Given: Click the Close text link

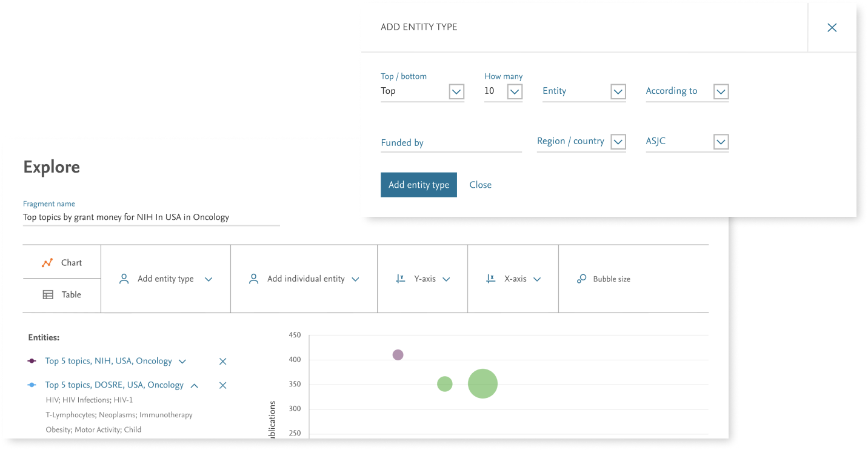Looking at the screenshot, I should [480, 185].
